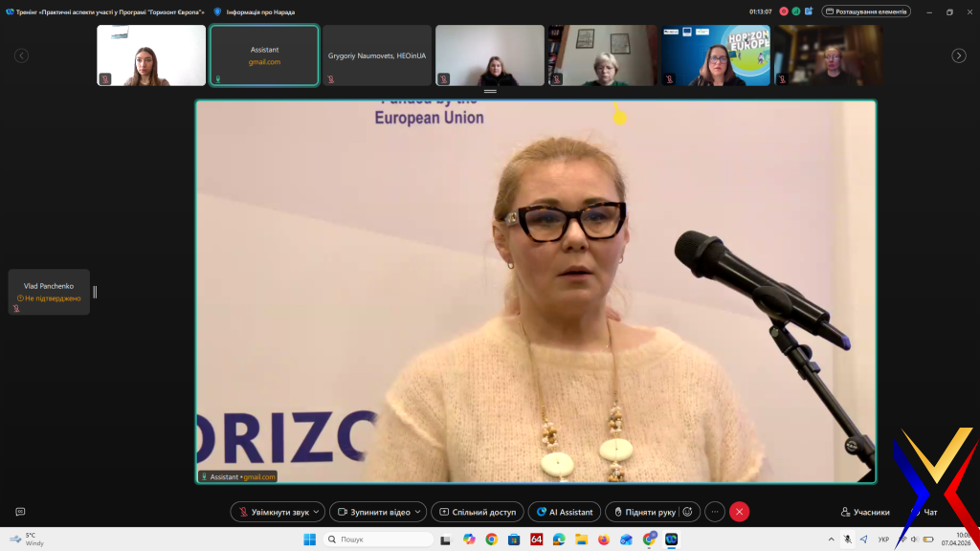Open the AI Assistant button
Image resolution: width=980 pixels, height=551 pixels.
[x=565, y=512]
